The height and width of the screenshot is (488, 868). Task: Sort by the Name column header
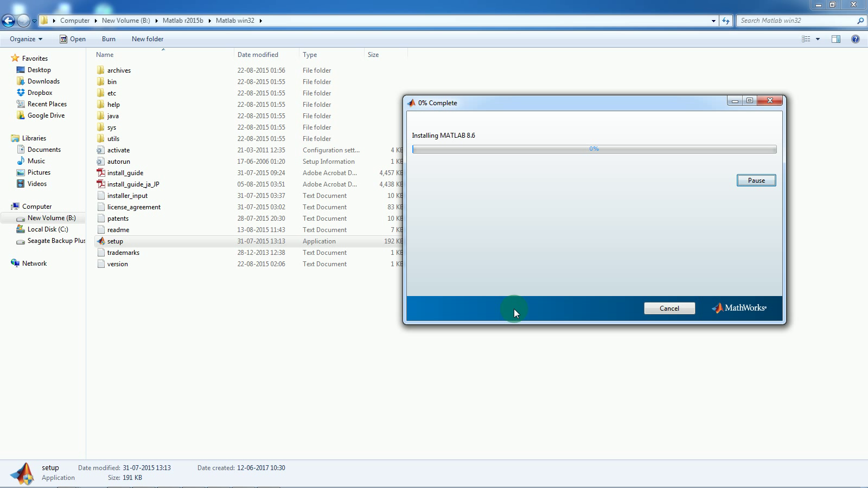pyautogui.click(x=163, y=55)
